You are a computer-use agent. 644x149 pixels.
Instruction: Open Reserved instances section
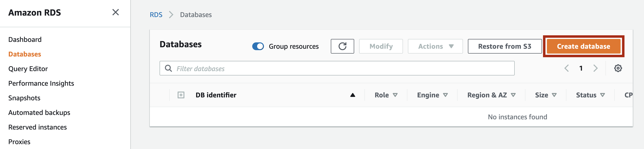[38, 127]
